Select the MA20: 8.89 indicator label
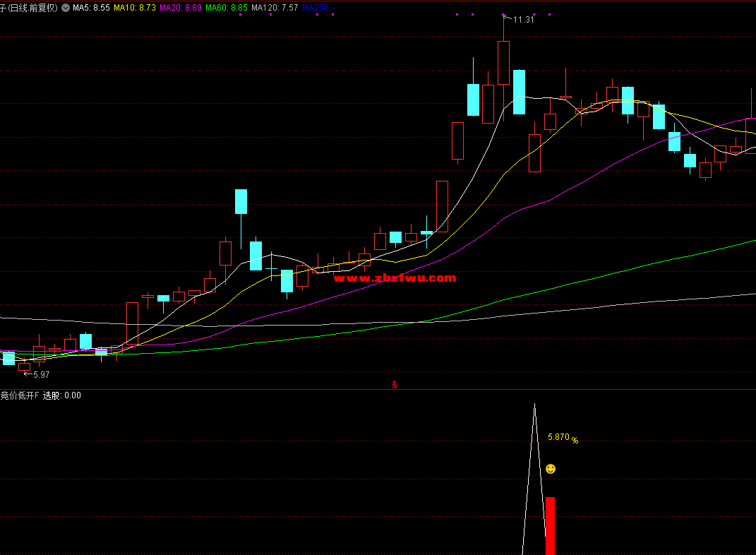756x555 pixels. pos(180,8)
